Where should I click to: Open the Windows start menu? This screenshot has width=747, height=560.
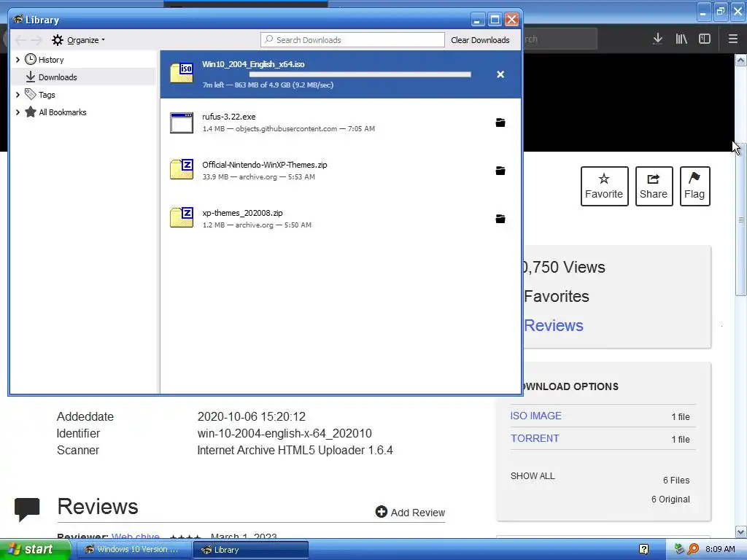point(35,550)
